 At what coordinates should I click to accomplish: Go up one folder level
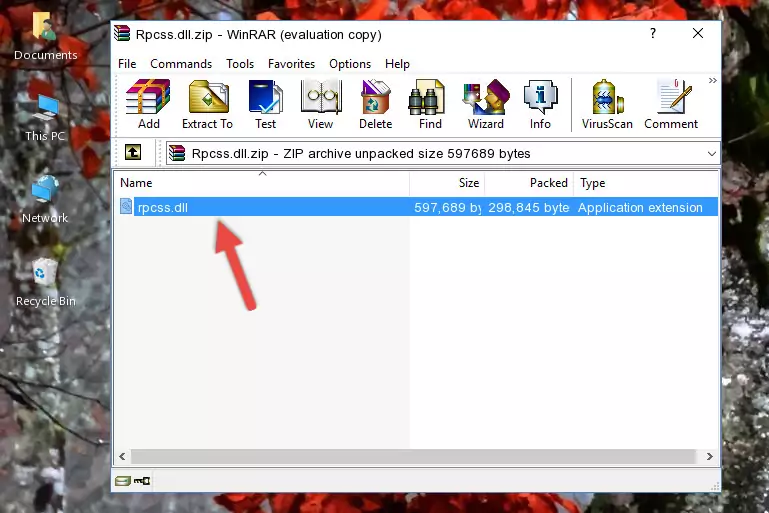(x=133, y=153)
